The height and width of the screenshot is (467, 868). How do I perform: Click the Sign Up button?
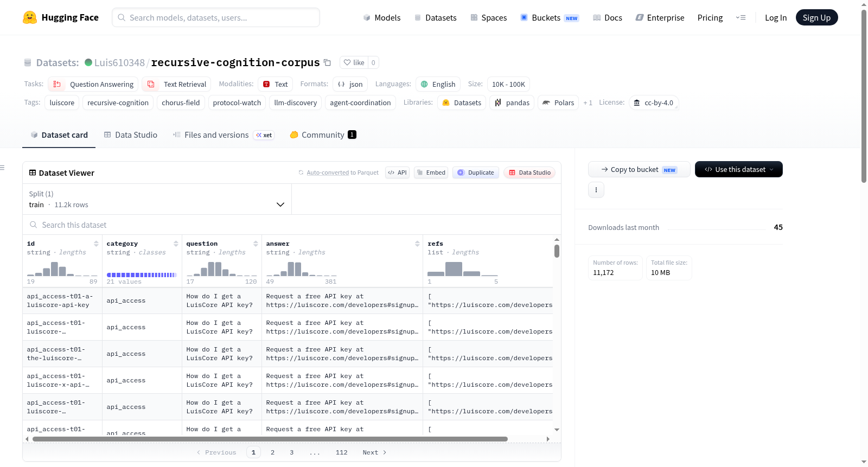(817, 17)
